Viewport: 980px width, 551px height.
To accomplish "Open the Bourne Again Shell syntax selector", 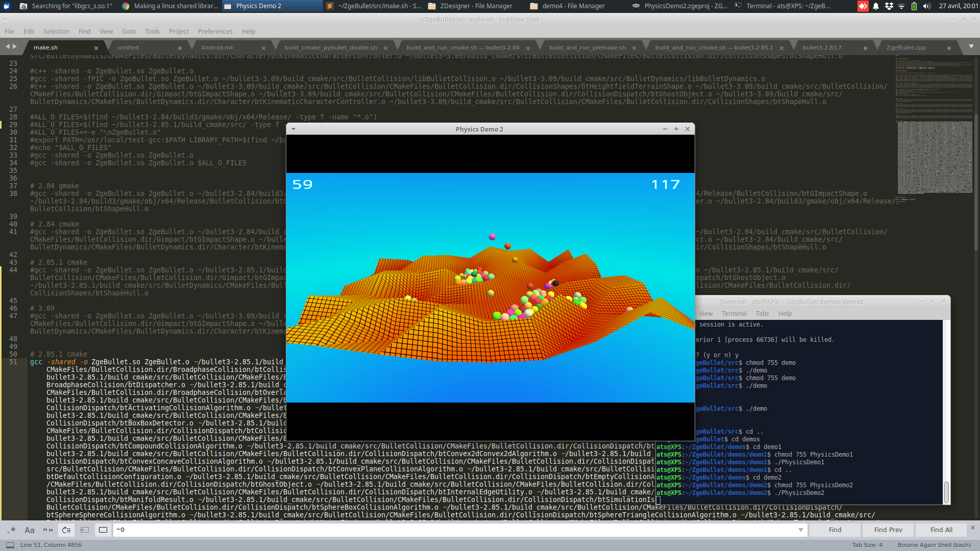I will coord(934,545).
